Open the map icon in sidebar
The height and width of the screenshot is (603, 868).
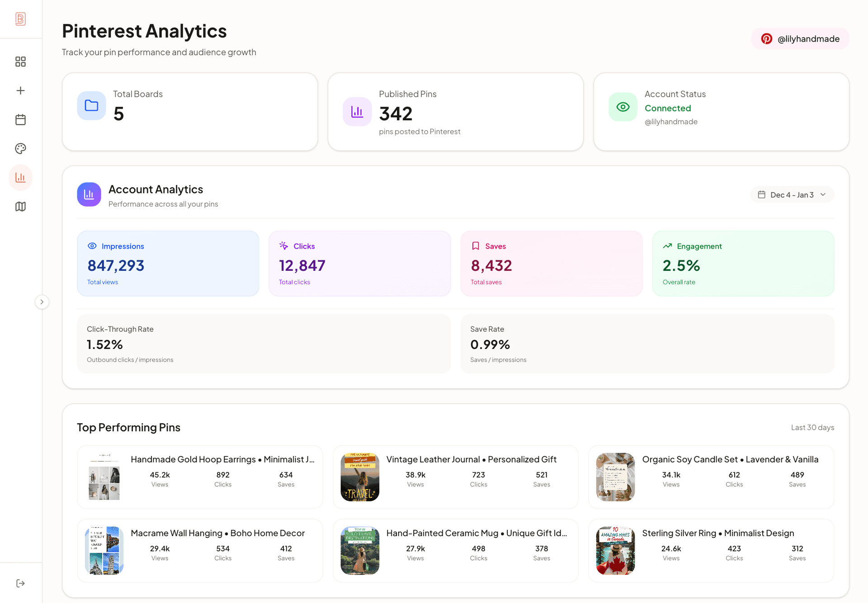click(20, 207)
